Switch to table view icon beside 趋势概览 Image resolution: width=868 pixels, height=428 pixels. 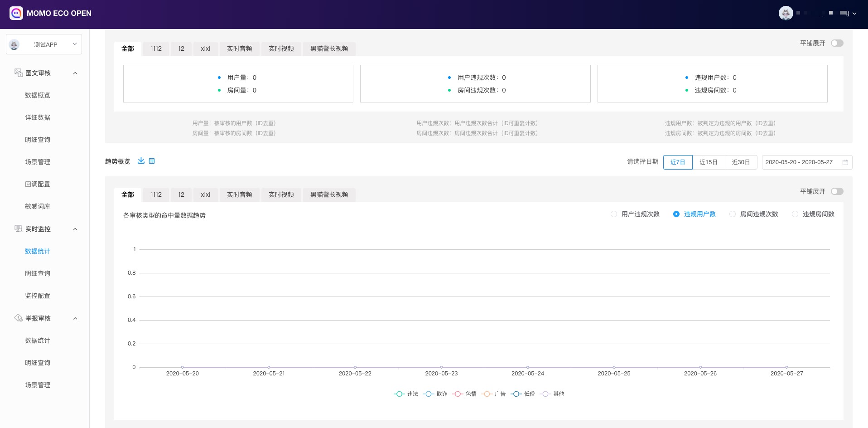[x=152, y=161]
